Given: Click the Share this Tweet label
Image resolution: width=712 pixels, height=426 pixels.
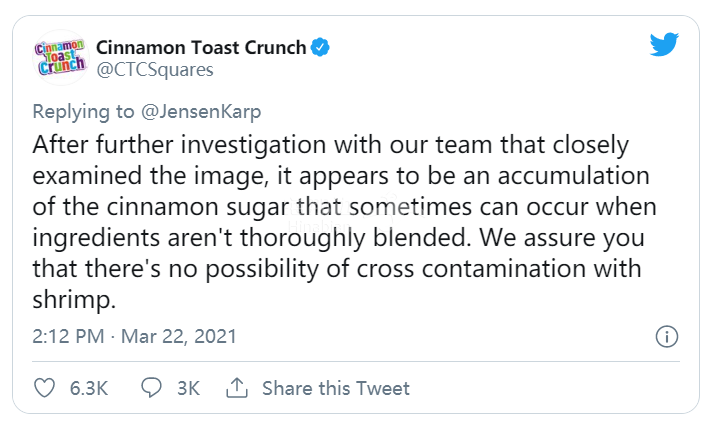Looking at the screenshot, I should click(336, 388).
